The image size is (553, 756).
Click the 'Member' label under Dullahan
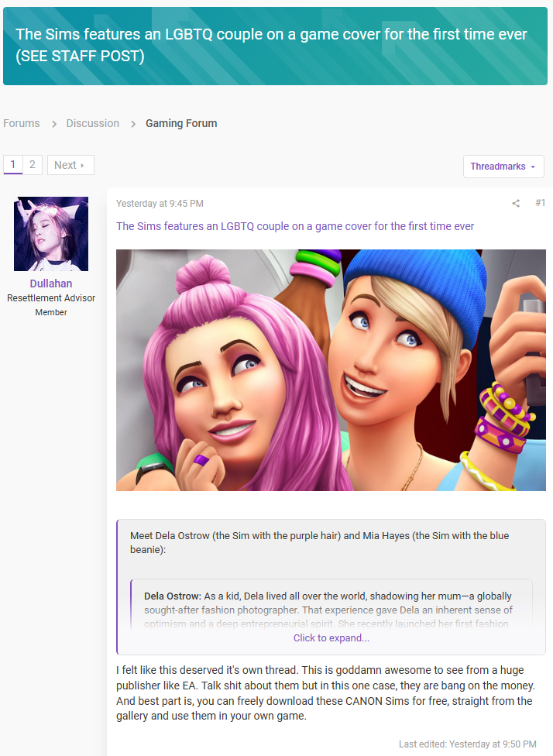51,312
